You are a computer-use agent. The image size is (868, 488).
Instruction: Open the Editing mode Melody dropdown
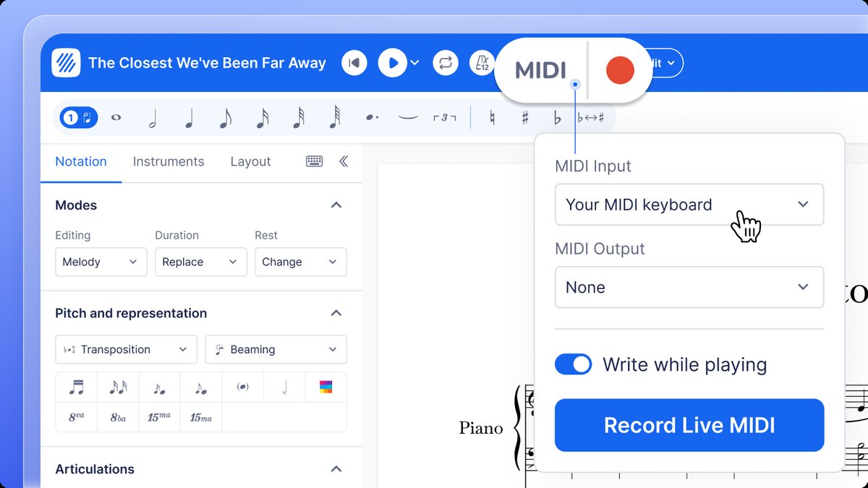point(101,262)
